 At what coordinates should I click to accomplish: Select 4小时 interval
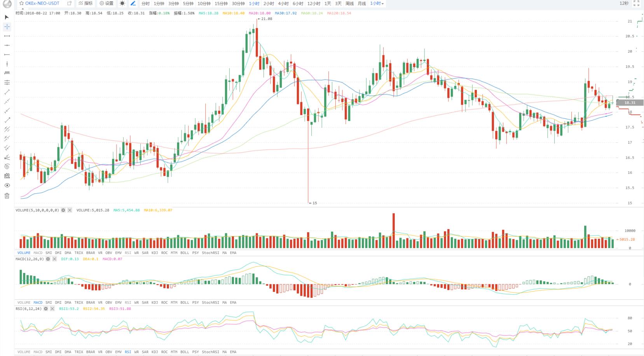point(283,3)
